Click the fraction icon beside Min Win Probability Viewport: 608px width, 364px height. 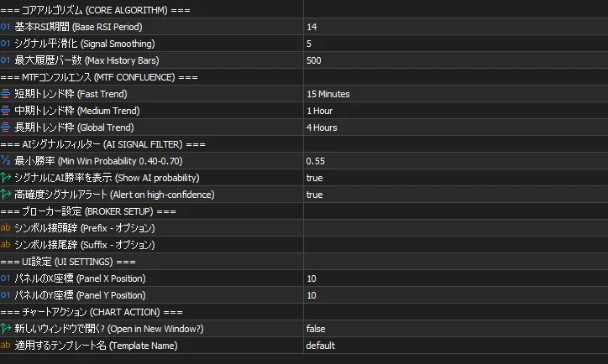(6, 161)
